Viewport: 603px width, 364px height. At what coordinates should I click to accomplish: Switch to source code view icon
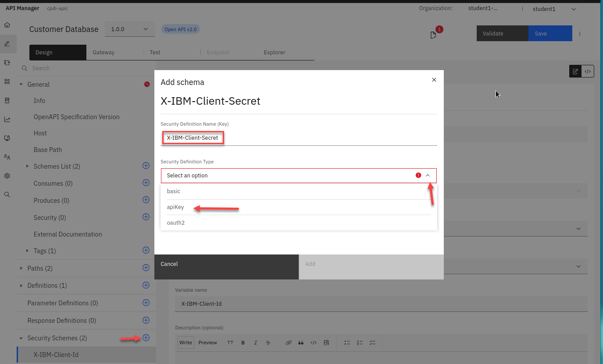tap(588, 71)
